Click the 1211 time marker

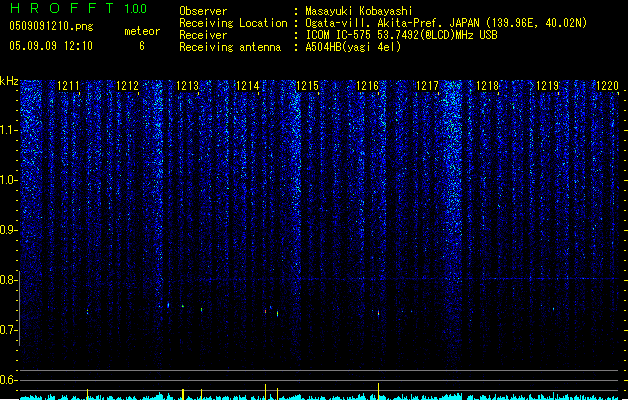click(x=68, y=86)
